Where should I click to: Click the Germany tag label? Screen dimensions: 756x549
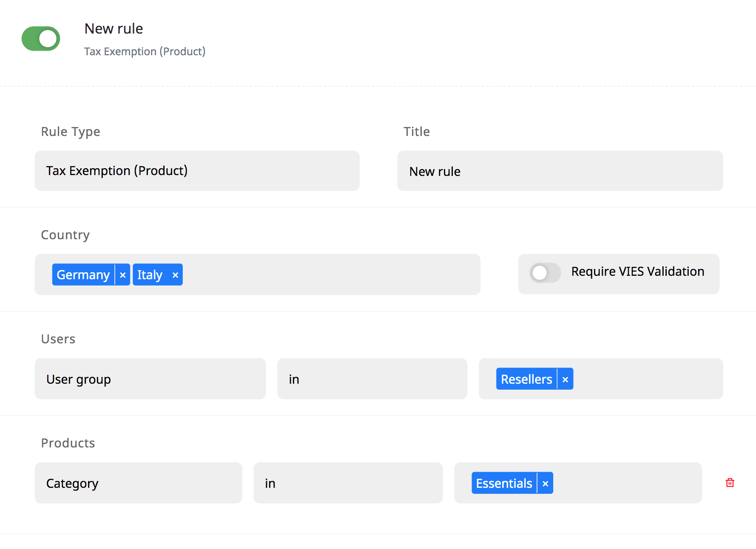coord(83,275)
